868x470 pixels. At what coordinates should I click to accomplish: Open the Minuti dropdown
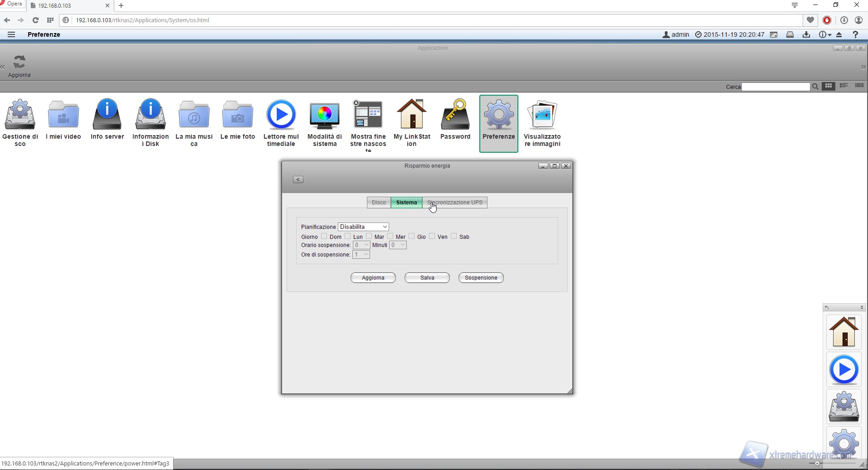click(398, 245)
